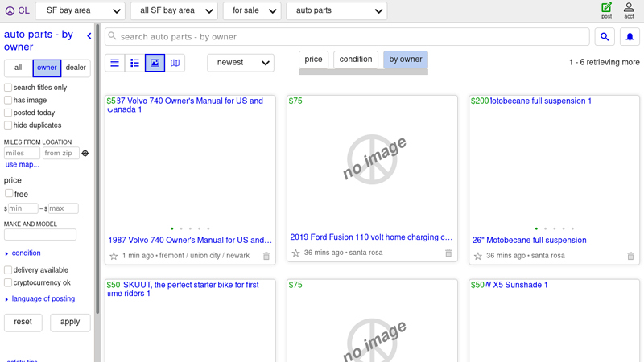Image resolution: width=644 pixels, height=362 pixels.
Task: Open the account person icon
Action: [629, 10]
